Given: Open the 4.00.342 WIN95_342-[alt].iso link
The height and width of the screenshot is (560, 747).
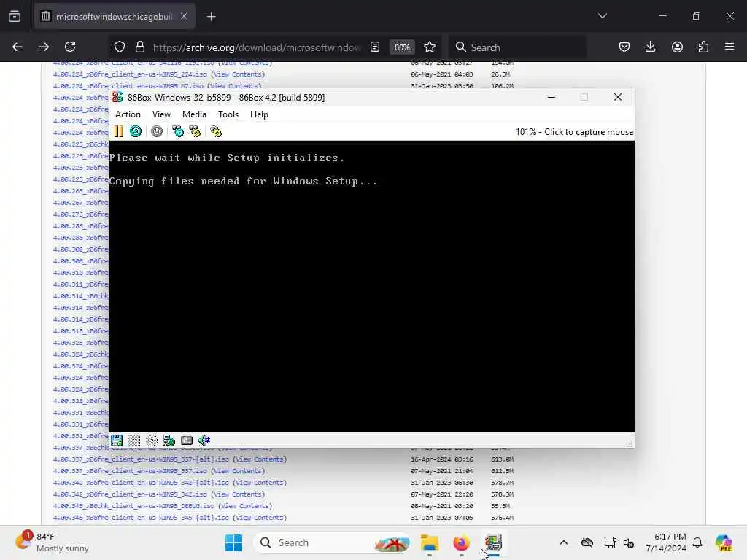Looking at the screenshot, I should 141,483.
